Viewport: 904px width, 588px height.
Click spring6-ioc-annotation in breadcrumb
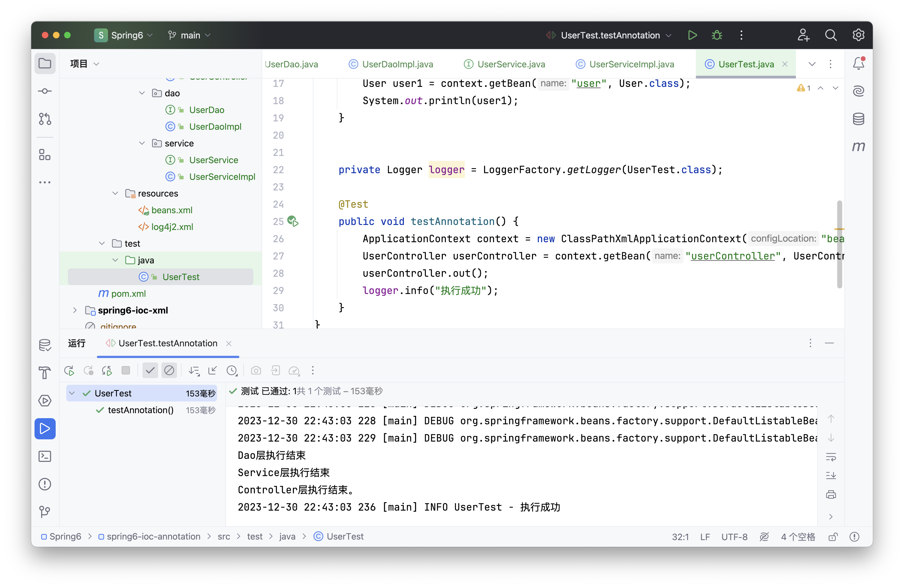(x=153, y=536)
